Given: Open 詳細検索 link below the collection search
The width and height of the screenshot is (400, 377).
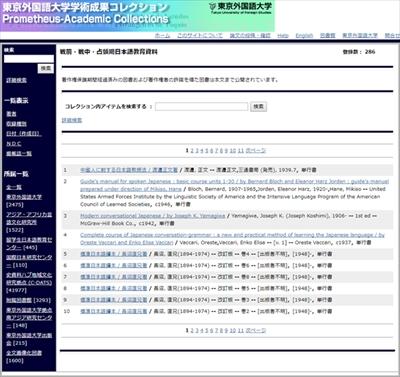Looking at the screenshot, I should coord(72,120).
